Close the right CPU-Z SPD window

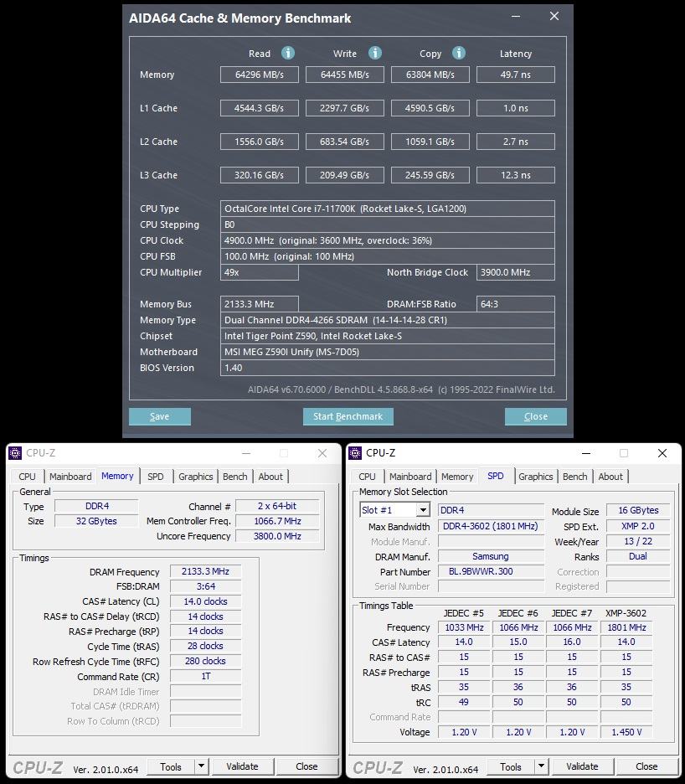tap(662, 453)
